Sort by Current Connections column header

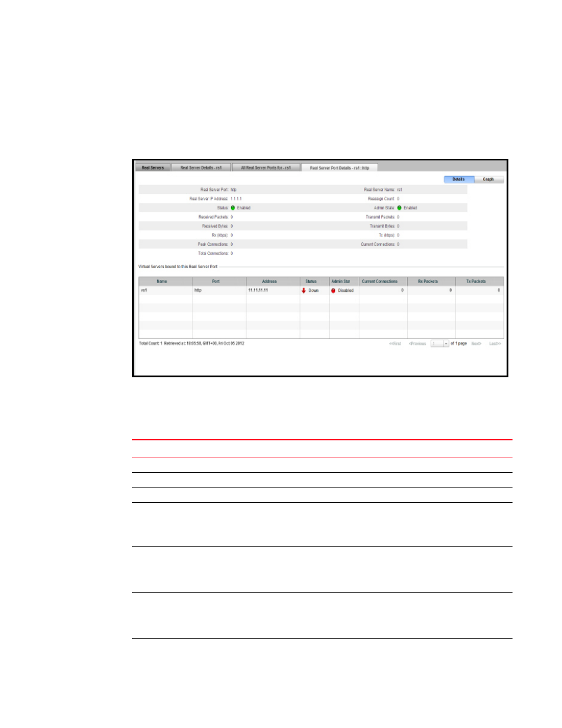click(x=383, y=281)
